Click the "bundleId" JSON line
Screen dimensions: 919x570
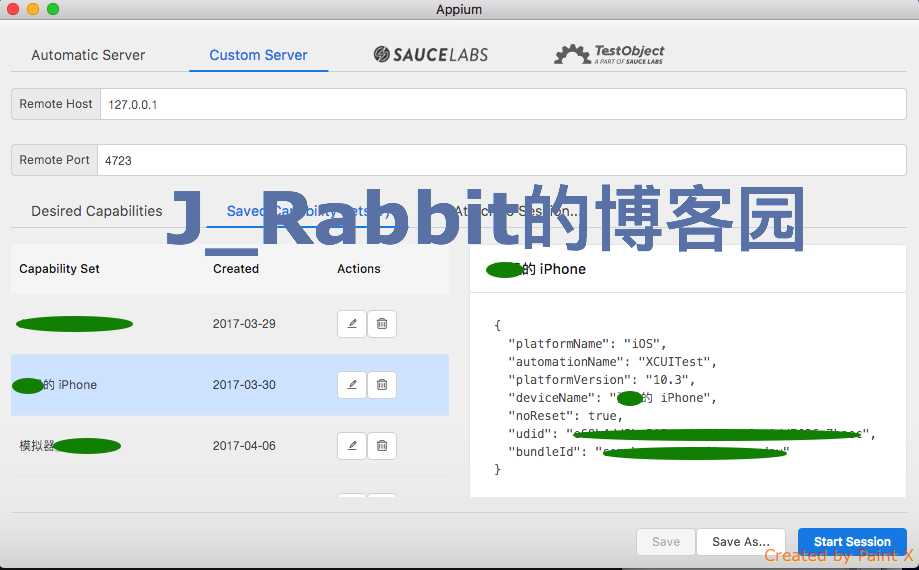pyautogui.click(x=649, y=452)
